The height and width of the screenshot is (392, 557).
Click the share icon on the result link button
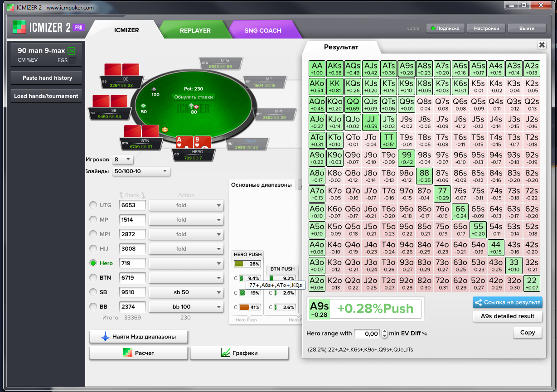pos(478,303)
